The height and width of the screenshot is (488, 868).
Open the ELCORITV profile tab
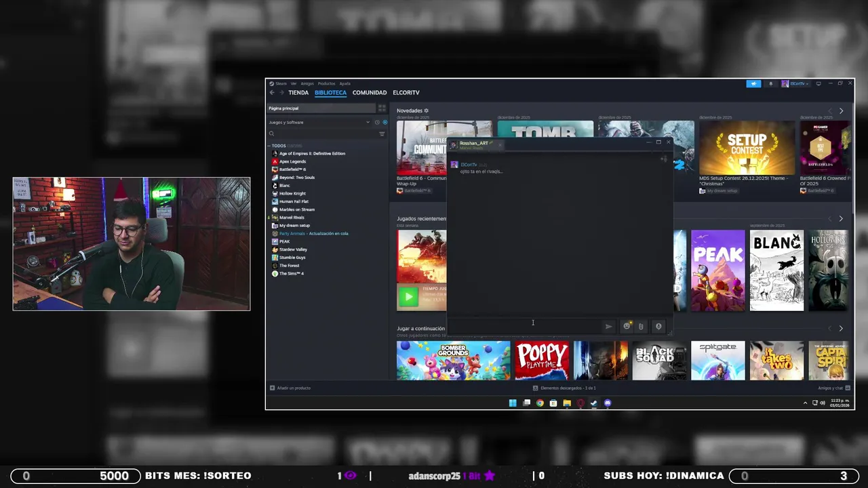click(x=406, y=93)
